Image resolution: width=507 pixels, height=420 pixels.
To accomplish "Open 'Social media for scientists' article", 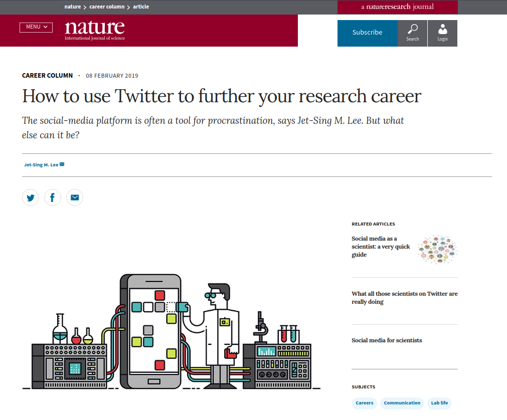I will [x=387, y=340].
